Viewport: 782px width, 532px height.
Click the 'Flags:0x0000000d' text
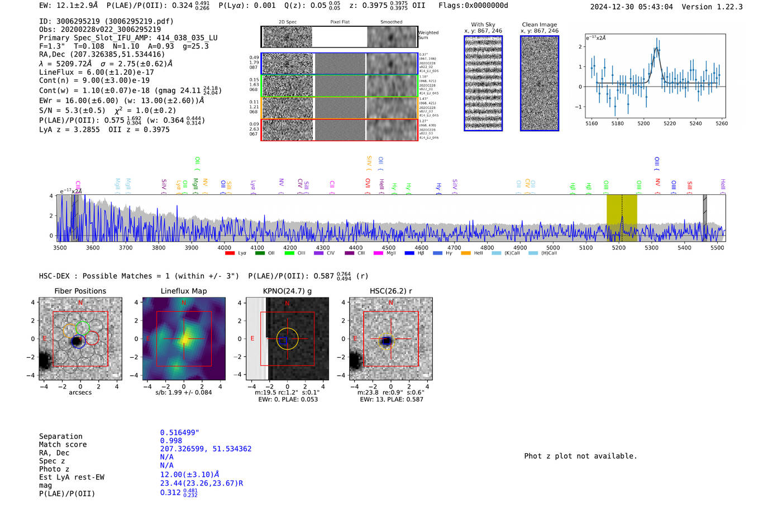pos(474,6)
